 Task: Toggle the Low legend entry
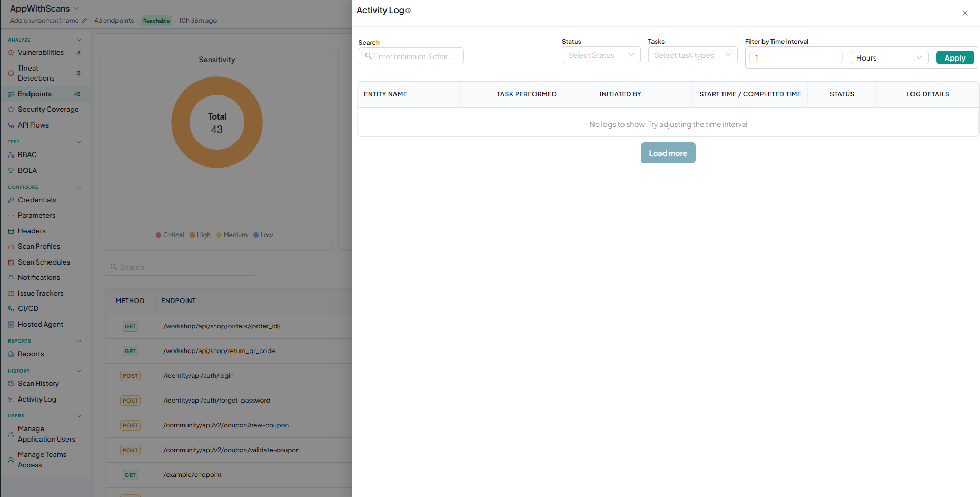263,235
